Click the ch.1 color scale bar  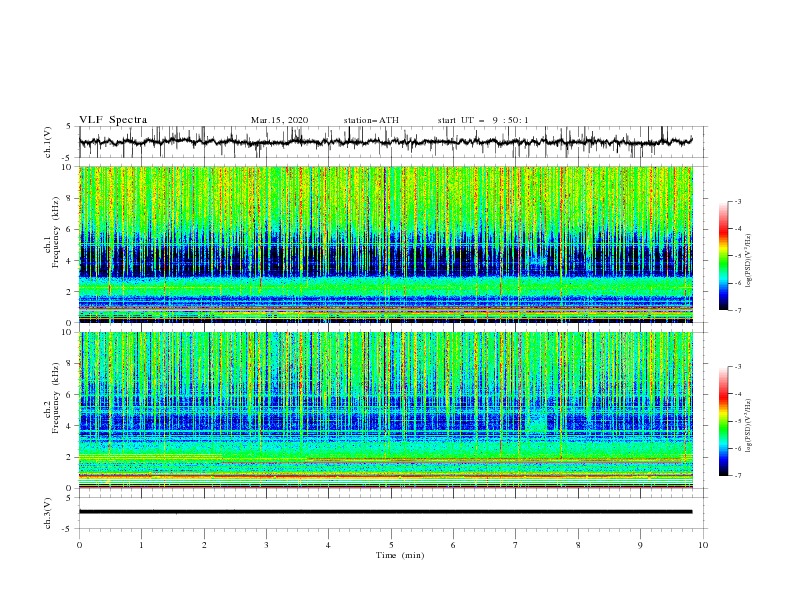tap(723, 256)
